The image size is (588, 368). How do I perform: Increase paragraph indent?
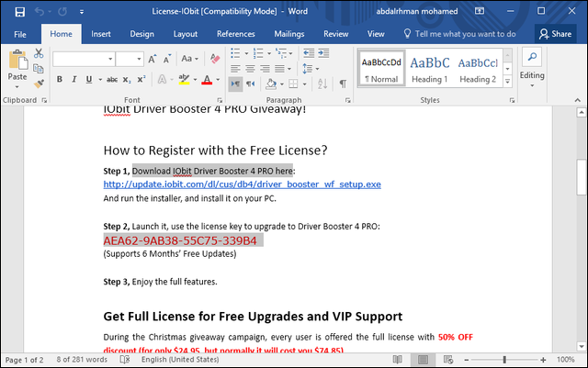(323, 53)
